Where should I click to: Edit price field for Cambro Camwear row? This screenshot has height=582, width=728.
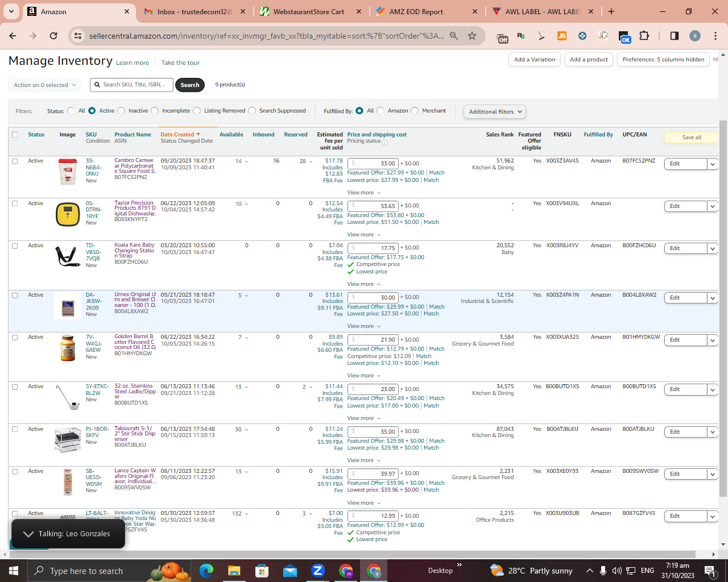pyautogui.click(x=373, y=164)
